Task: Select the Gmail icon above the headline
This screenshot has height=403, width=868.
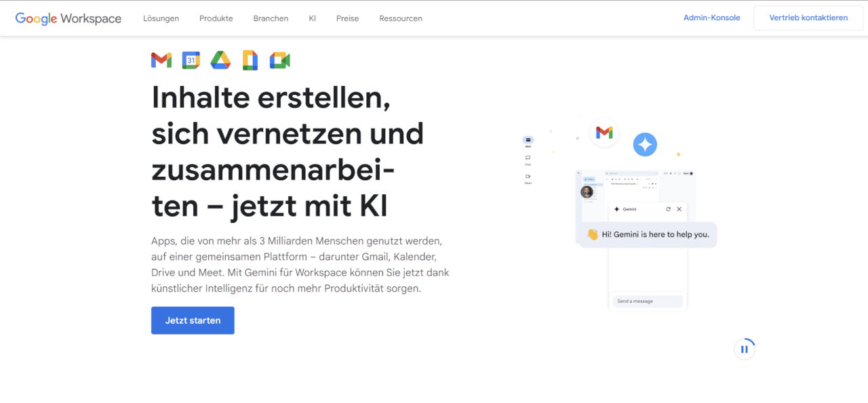Action: (161, 60)
